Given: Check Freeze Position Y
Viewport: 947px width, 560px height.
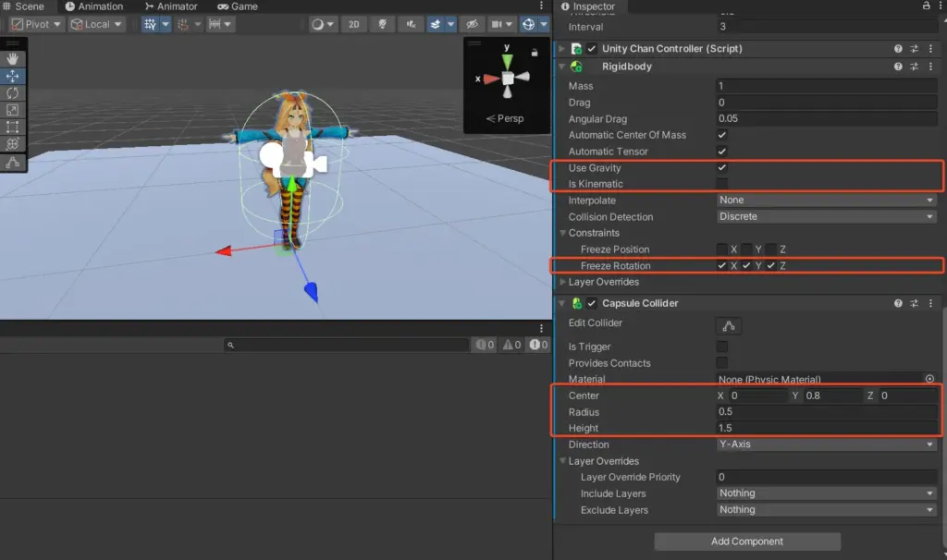Looking at the screenshot, I should (746, 250).
